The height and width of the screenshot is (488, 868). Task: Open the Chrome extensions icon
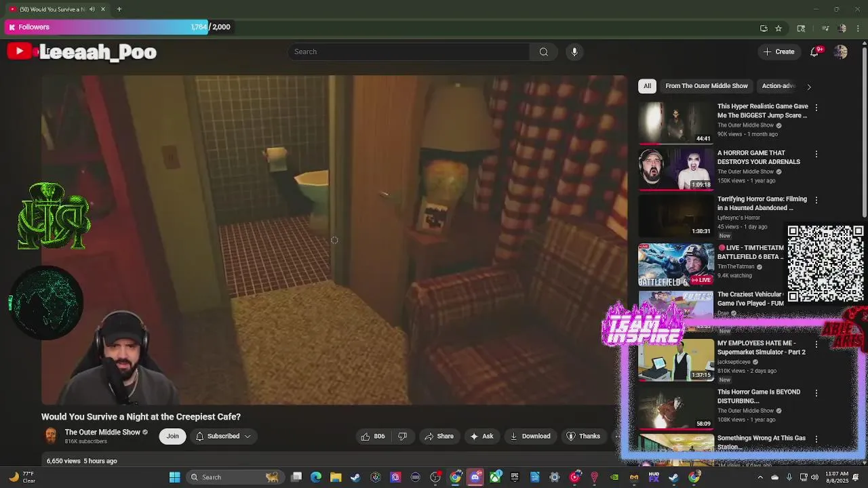click(x=801, y=28)
